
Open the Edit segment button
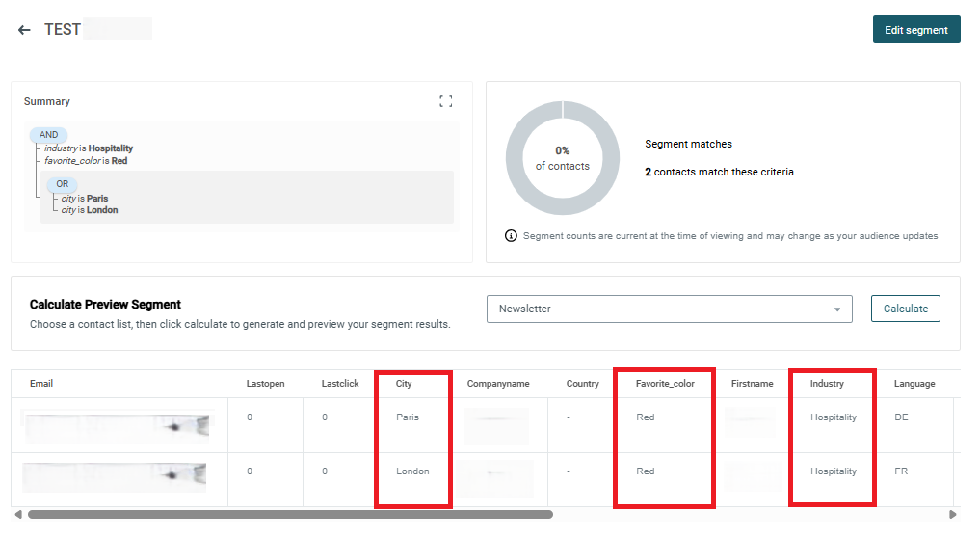tap(916, 30)
